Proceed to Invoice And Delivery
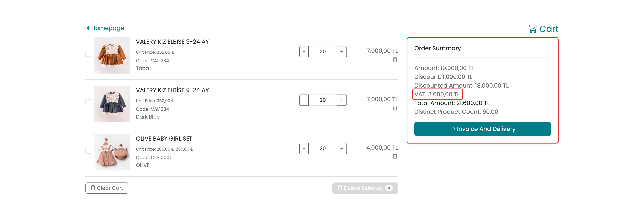Image resolution: width=644 pixels, height=220 pixels. click(x=482, y=129)
